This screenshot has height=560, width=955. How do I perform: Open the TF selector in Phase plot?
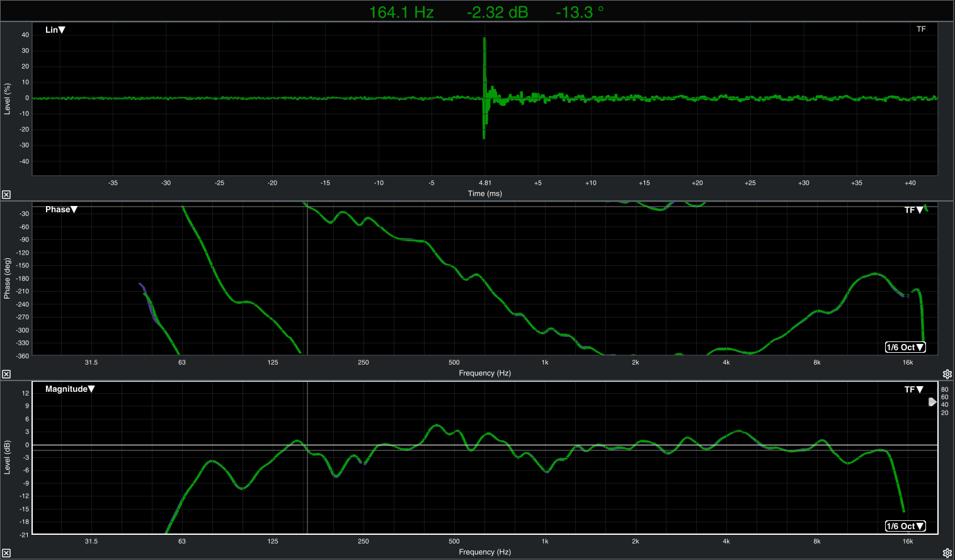(x=913, y=210)
